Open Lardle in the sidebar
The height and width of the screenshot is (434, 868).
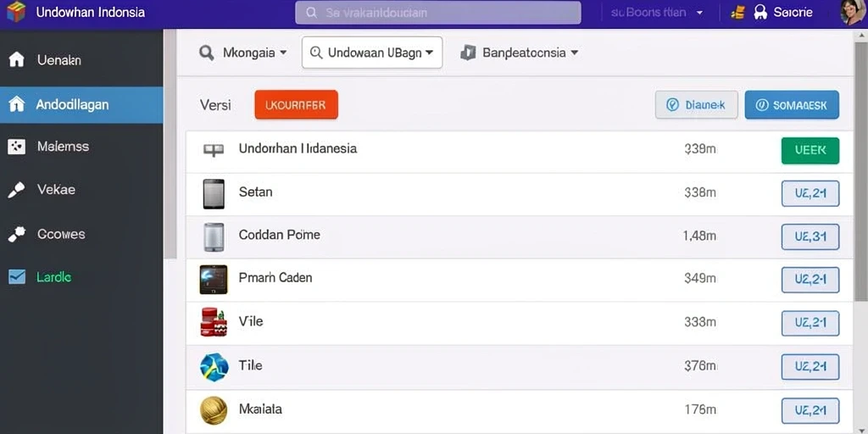81,277
